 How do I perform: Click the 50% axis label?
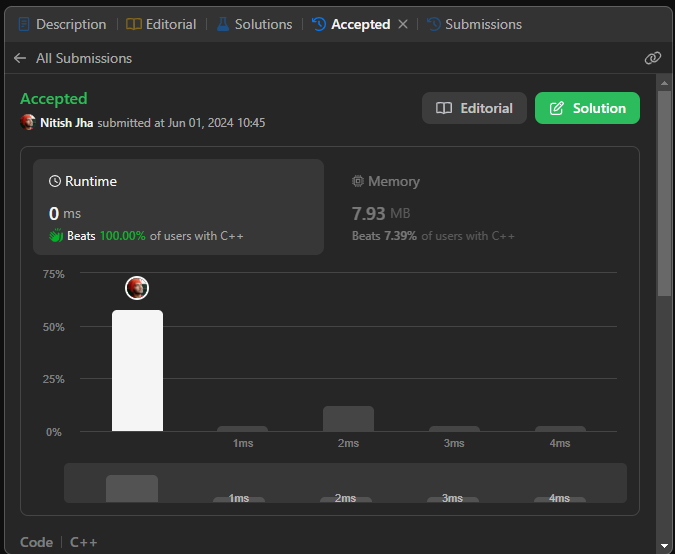click(53, 327)
